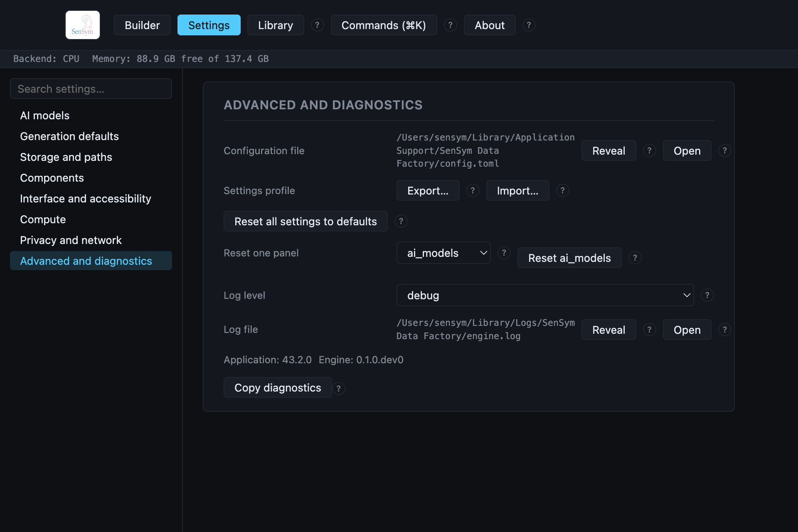The height and width of the screenshot is (532, 798).
Task: Reveal the configuration file
Action: coord(609,150)
